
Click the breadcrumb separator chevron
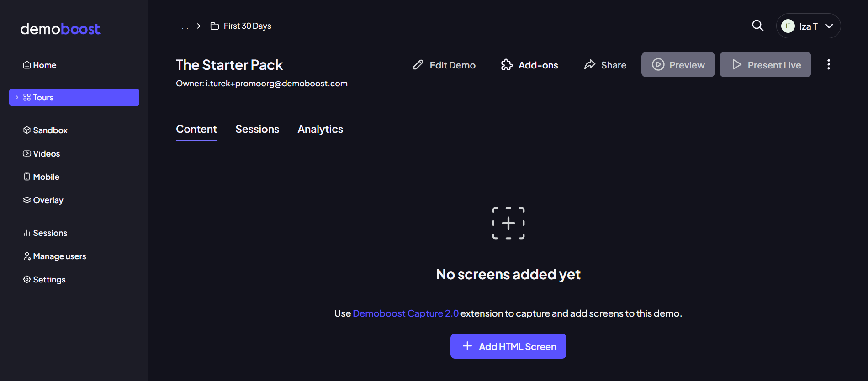pyautogui.click(x=199, y=26)
